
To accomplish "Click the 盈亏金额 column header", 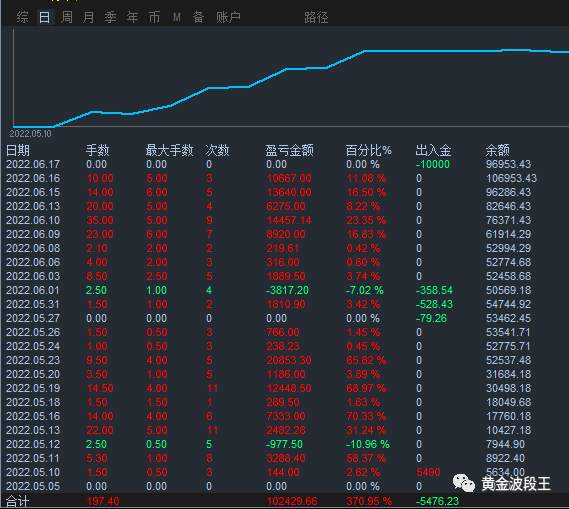I will click(x=289, y=150).
